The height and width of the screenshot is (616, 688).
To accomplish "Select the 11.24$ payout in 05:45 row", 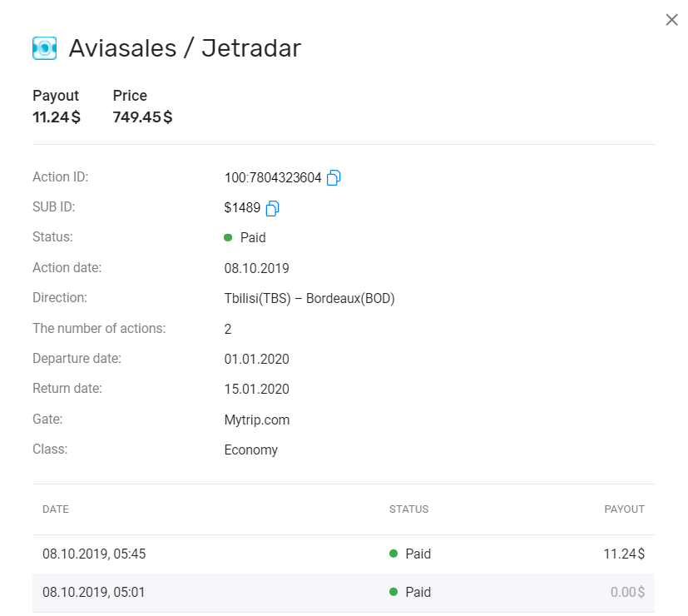I will click(624, 554).
